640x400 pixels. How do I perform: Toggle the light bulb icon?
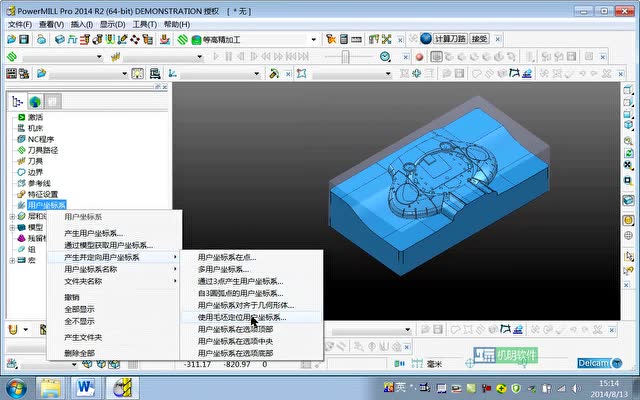(138, 73)
